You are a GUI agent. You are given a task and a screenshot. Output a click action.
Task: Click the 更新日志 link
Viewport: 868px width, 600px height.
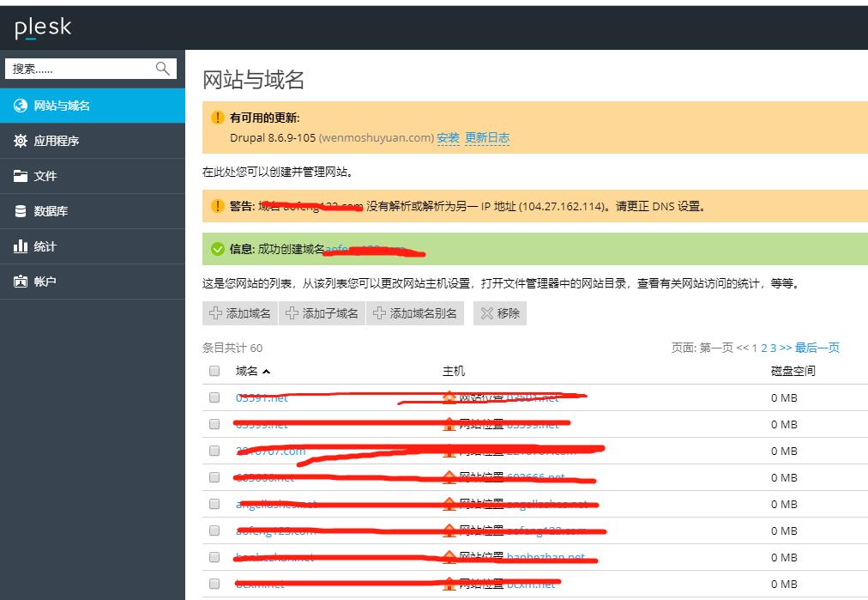[486, 137]
